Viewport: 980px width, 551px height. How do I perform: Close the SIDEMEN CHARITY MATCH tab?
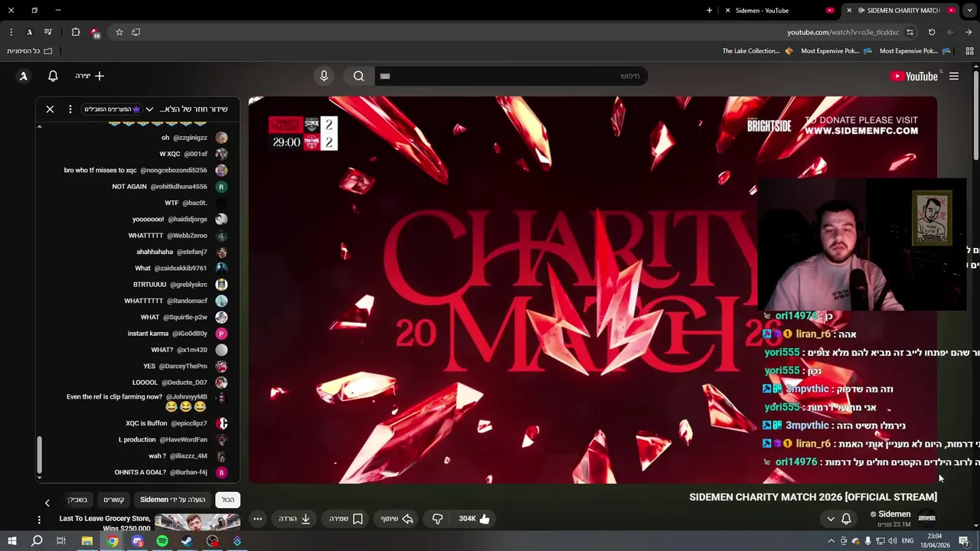(x=848, y=10)
